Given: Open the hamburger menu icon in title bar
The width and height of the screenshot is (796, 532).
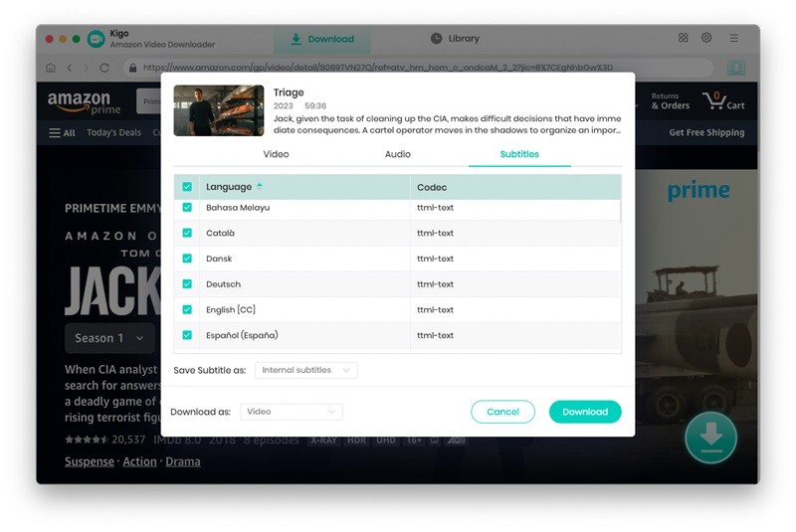Looking at the screenshot, I should [734, 38].
